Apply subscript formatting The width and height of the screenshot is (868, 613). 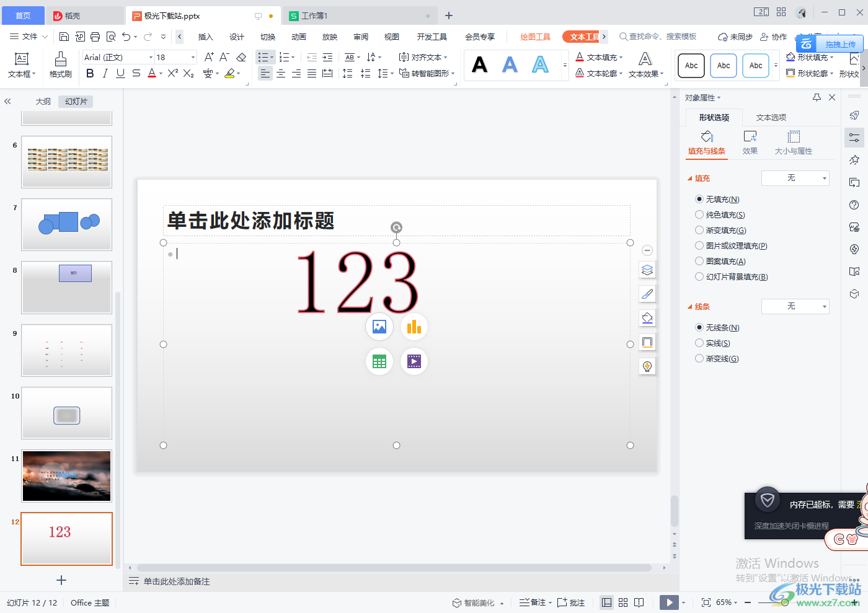(x=189, y=73)
